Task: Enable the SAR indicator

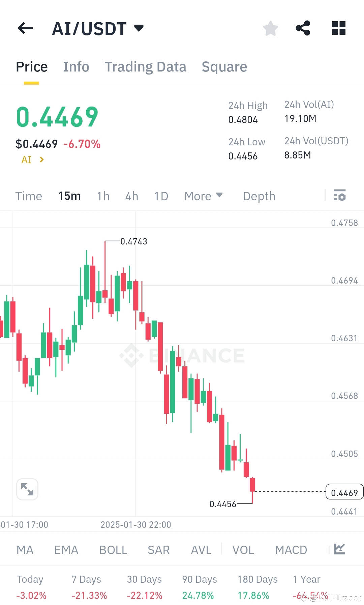Action: tap(158, 549)
